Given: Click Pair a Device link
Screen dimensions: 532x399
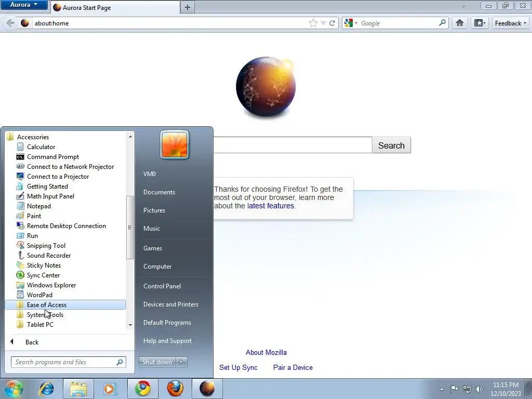Looking at the screenshot, I should (293, 367).
